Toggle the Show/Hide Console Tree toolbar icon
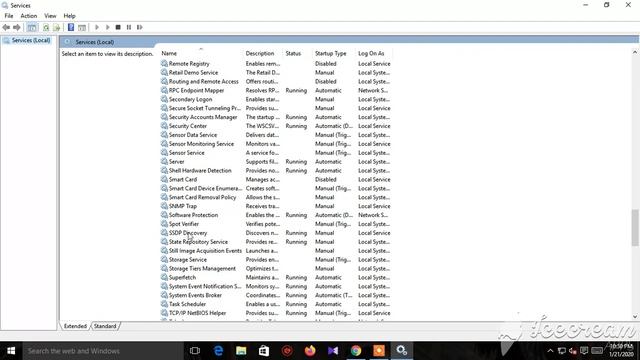The width and height of the screenshot is (640, 360). click(32, 27)
